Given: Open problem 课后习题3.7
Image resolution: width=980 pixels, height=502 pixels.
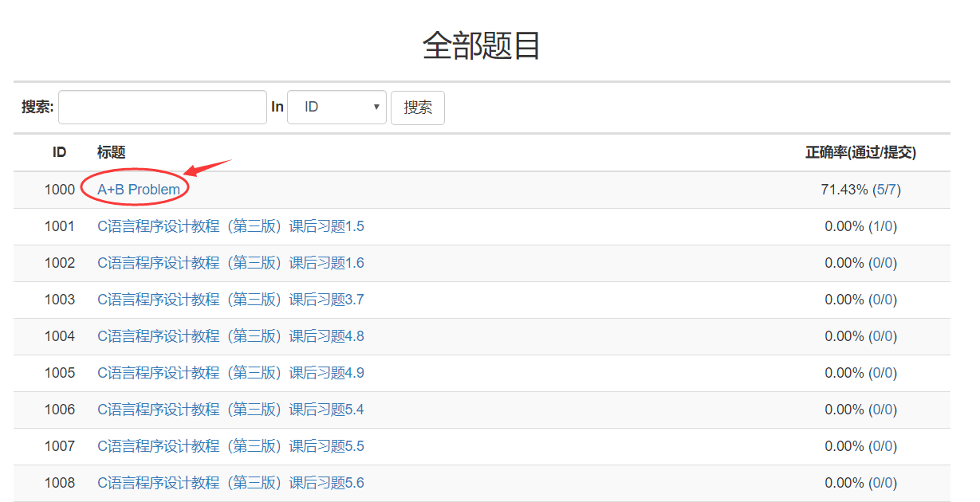Looking at the screenshot, I should 230,300.
